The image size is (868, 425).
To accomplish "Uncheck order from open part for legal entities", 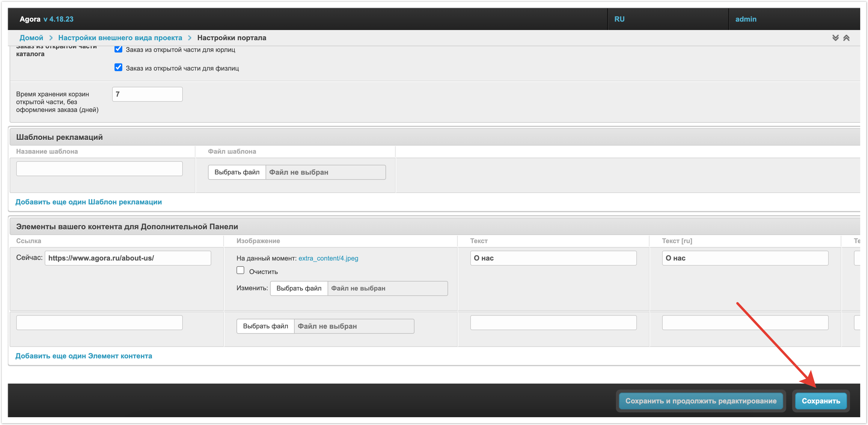I will click(x=118, y=49).
